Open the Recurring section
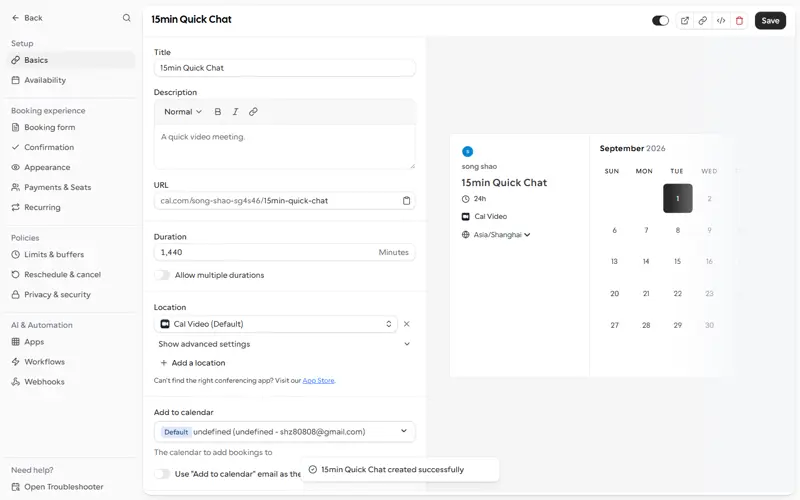 (x=71, y=207)
